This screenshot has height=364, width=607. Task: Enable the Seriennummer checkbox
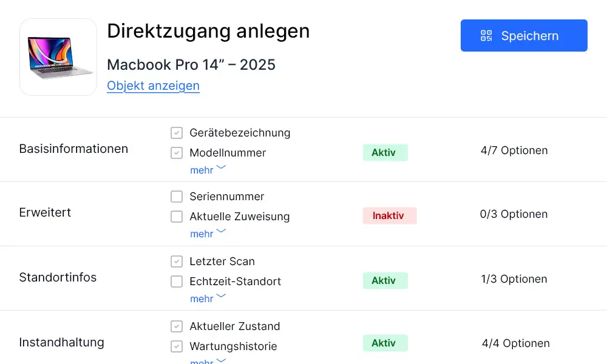click(177, 197)
